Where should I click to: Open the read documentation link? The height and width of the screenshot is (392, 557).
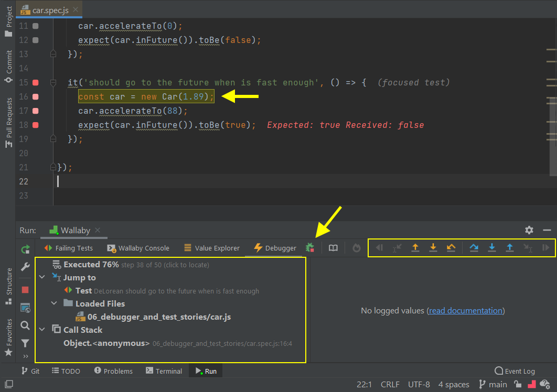(465, 311)
